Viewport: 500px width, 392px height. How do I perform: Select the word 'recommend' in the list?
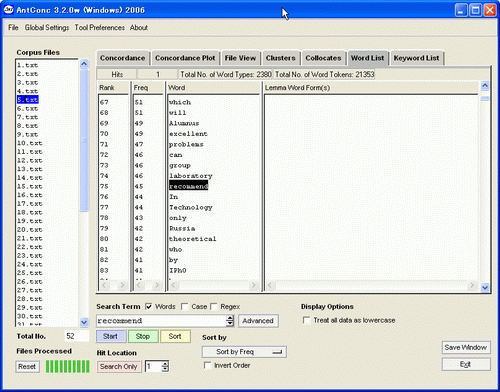click(188, 186)
